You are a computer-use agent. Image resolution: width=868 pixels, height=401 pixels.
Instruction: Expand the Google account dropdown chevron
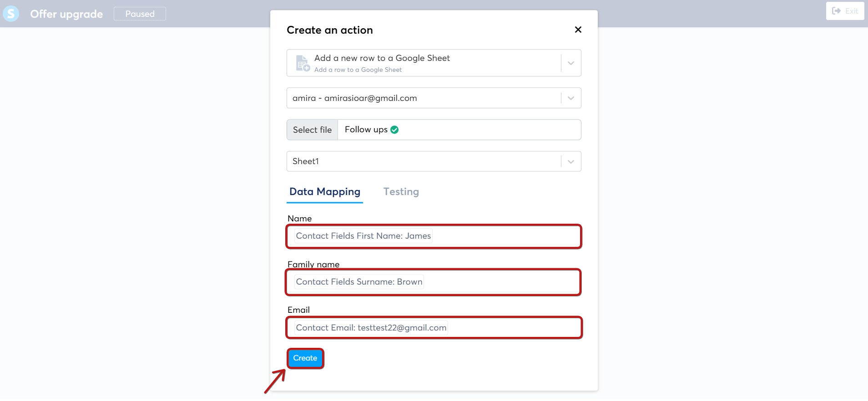coord(571,98)
